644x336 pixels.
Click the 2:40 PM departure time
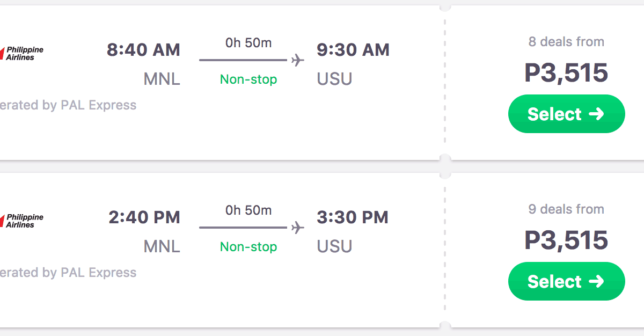pyautogui.click(x=144, y=217)
